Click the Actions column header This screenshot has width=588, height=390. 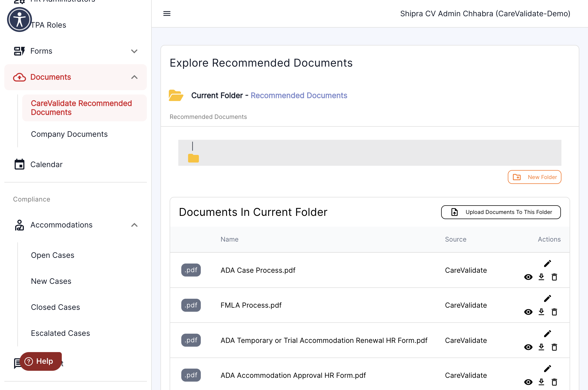549,239
